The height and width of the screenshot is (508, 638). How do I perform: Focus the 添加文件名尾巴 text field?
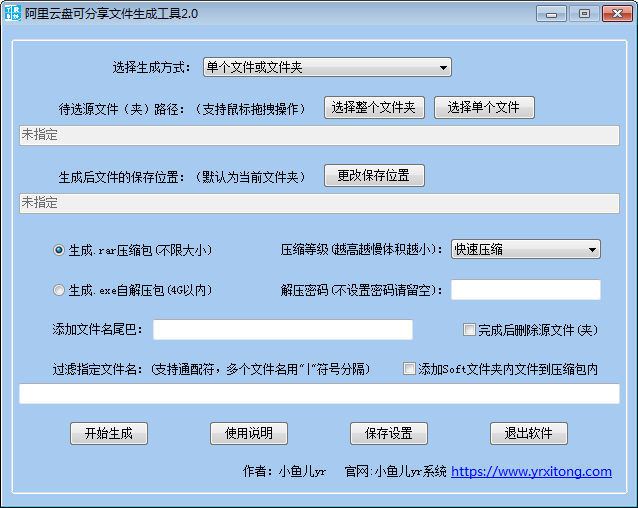[x=282, y=330]
